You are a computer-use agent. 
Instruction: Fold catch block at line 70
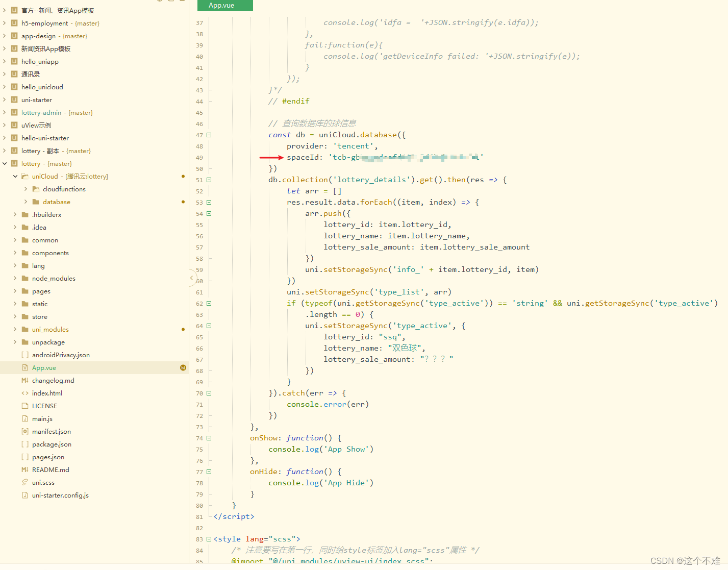[209, 393]
